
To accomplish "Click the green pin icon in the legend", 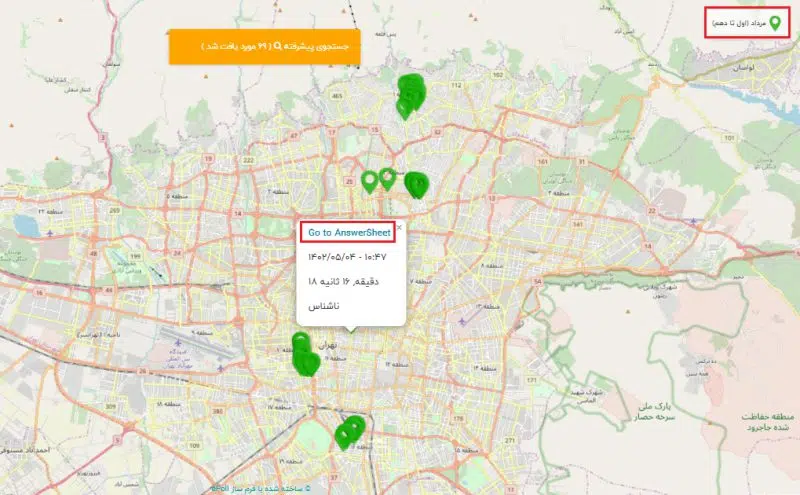I will click(x=775, y=23).
